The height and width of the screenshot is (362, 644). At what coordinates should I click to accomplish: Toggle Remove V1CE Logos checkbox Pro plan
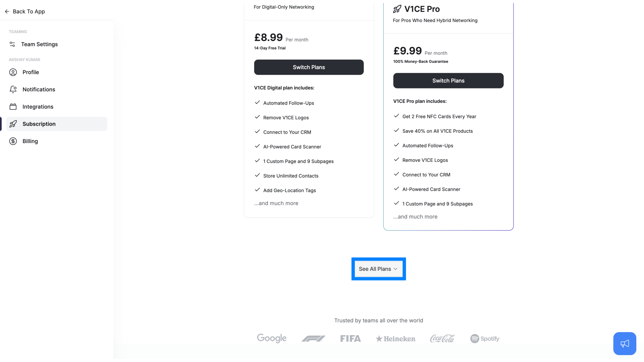[396, 160]
